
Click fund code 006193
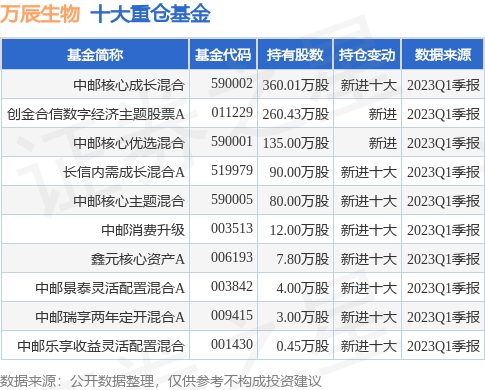232,257
